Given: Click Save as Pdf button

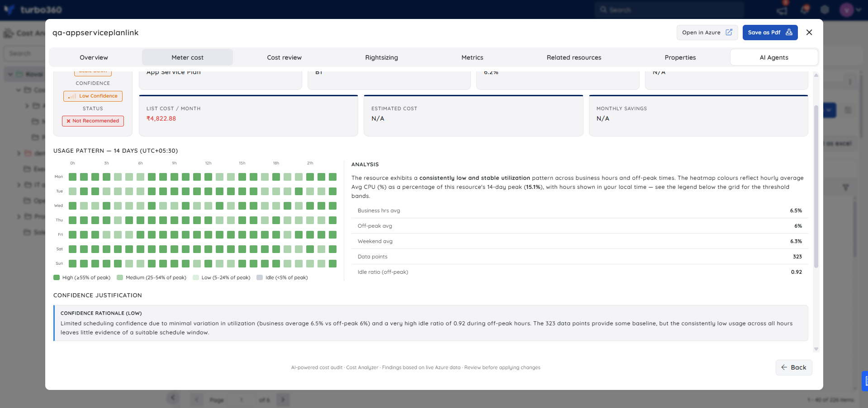Looking at the screenshot, I should pos(770,33).
